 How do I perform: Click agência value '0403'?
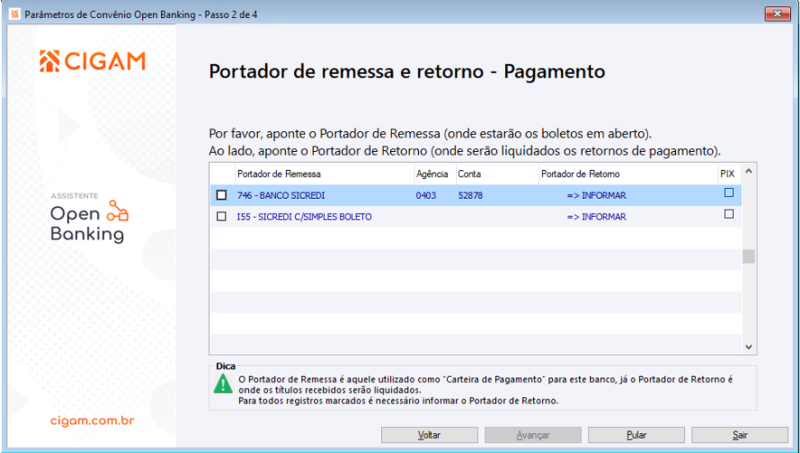tap(426, 195)
